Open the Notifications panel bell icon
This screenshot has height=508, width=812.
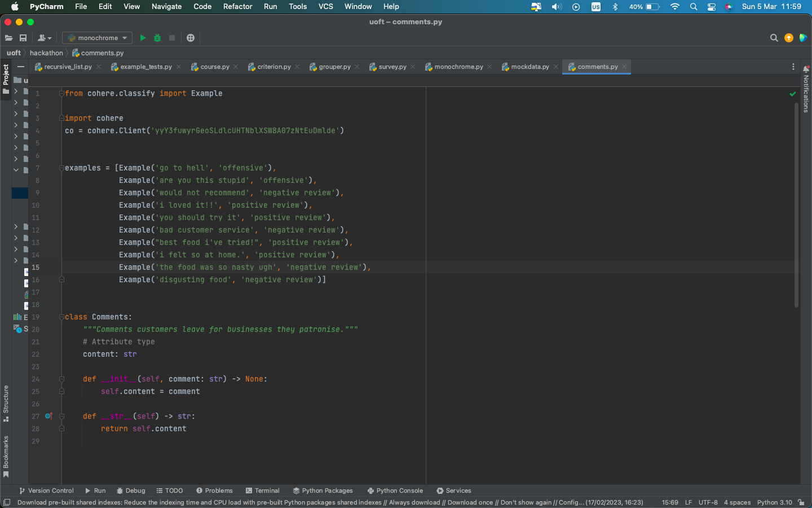806,69
